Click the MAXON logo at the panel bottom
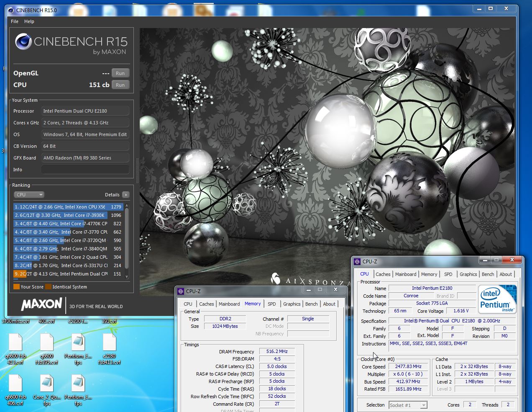The width and height of the screenshot is (532, 412). point(42,304)
